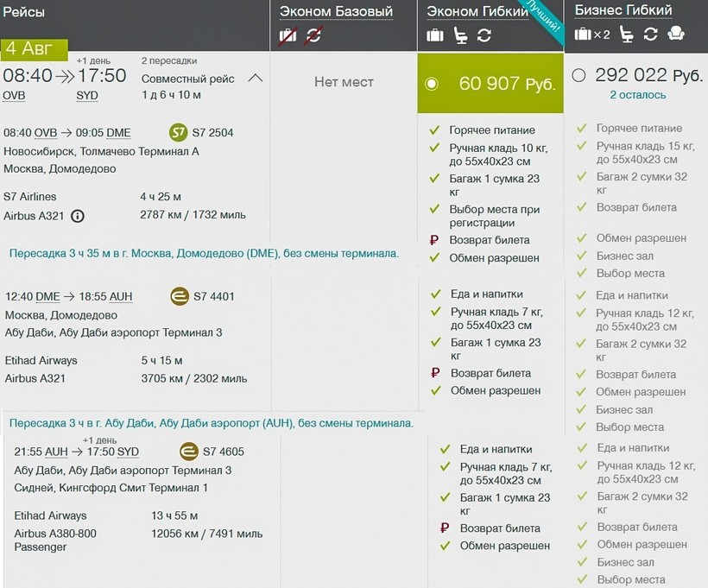This screenshot has width=708, height=588.
Task: Click the SYD airport code under 17:50
Action: 87,96
